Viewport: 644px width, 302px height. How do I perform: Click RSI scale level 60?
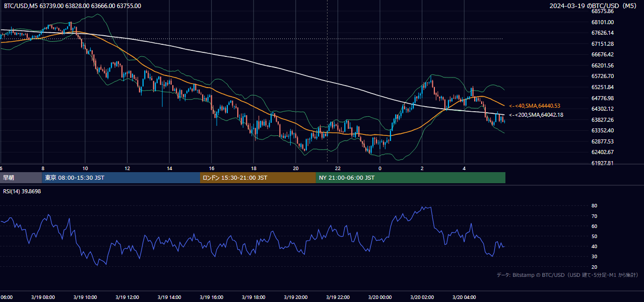pyautogui.click(x=594, y=226)
